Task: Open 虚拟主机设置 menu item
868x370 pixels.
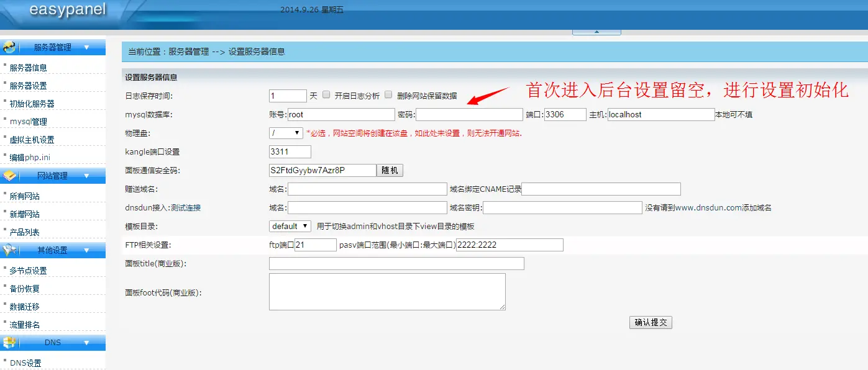Action: 32,140
